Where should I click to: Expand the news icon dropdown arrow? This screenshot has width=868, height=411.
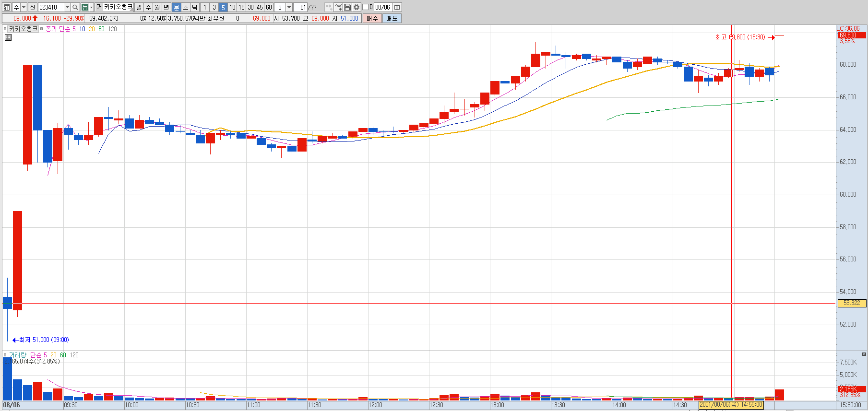click(92, 7)
